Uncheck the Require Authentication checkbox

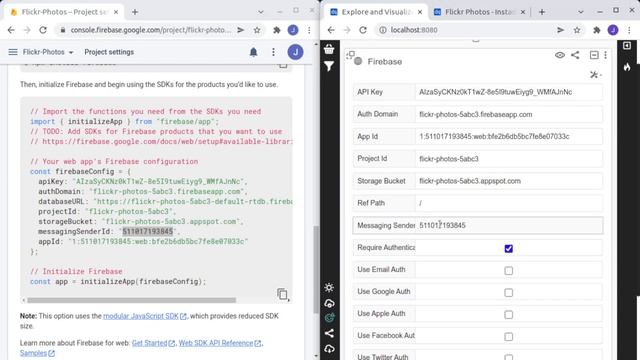click(x=509, y=249)
